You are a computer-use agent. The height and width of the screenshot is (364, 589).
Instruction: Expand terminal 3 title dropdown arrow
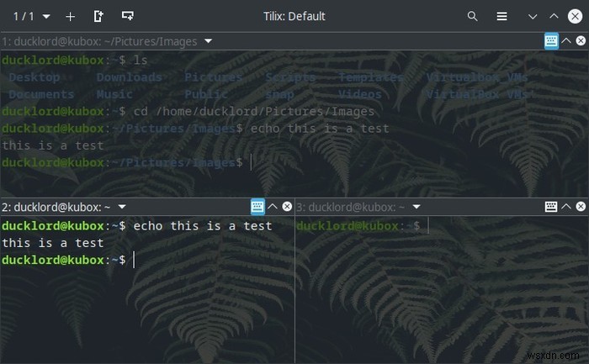point(417,207)
